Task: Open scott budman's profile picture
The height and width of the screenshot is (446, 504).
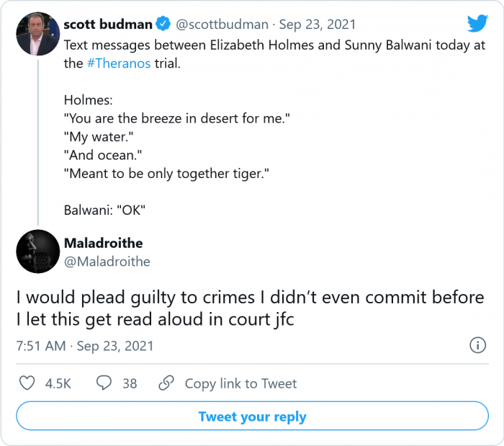Action: pyautogui.click(x=37, y=34)
